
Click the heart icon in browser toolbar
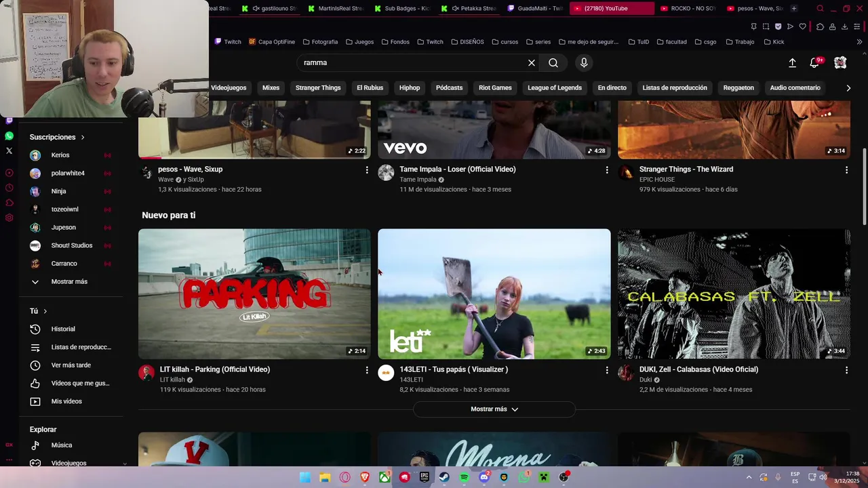coord(803,26)
